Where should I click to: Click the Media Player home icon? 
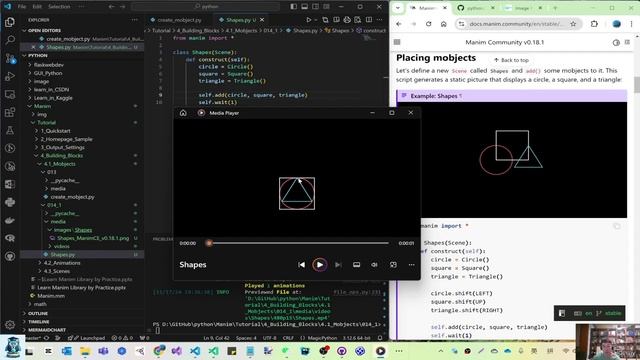(183, 113)
